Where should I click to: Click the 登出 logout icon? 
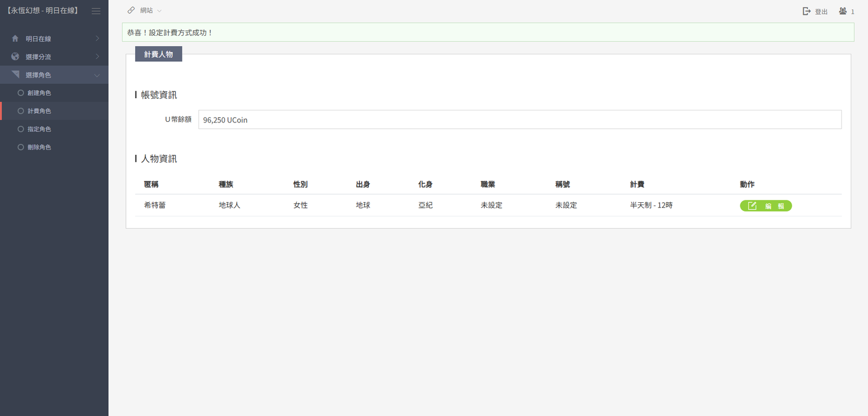coord(807,11)
